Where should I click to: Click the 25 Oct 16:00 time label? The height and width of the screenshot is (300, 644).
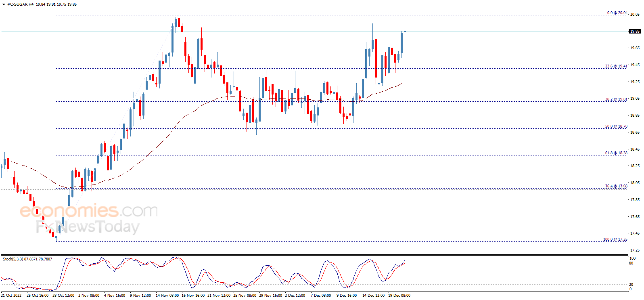tap(38, 296)
